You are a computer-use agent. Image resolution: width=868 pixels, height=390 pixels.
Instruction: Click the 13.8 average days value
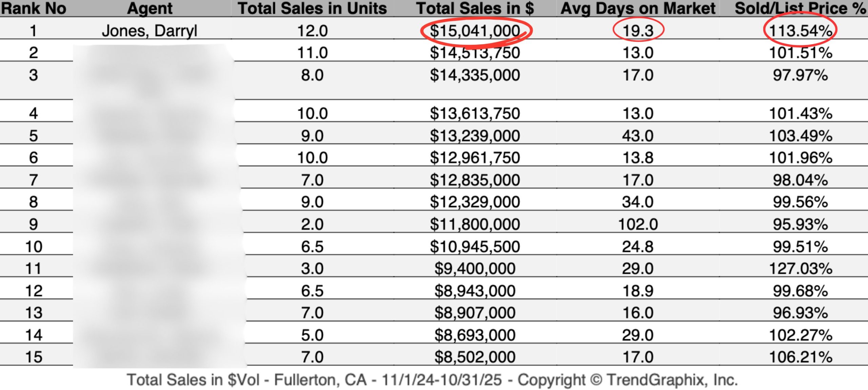coord(638,158)
